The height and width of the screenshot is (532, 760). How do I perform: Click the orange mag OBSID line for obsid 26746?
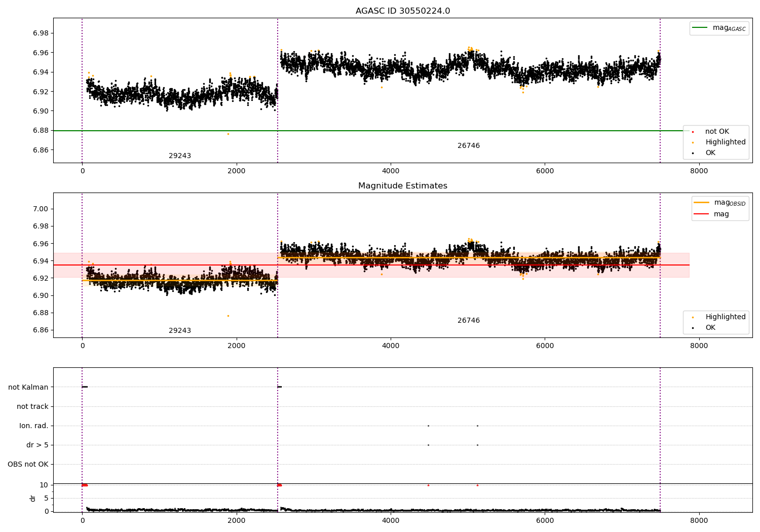(469, 257)
